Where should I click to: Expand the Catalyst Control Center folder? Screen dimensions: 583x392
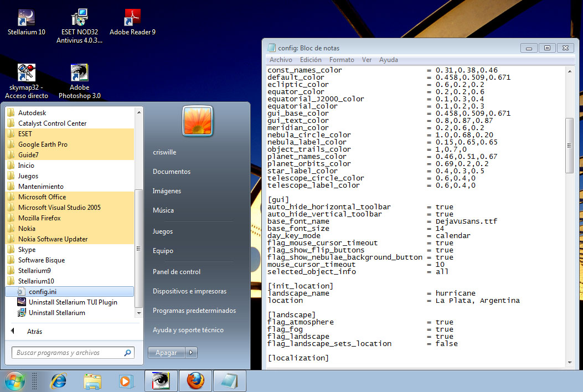click(x=70, y=123)
